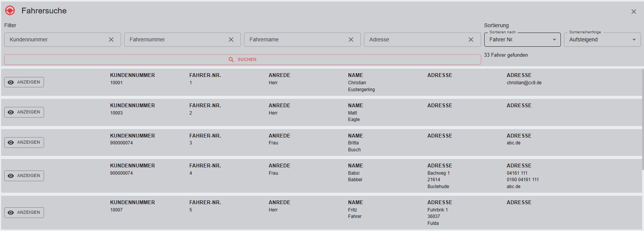Clear the Fahrername filter with its X
The height and width of the screenshot is (231, 644).
click(351, 39)
